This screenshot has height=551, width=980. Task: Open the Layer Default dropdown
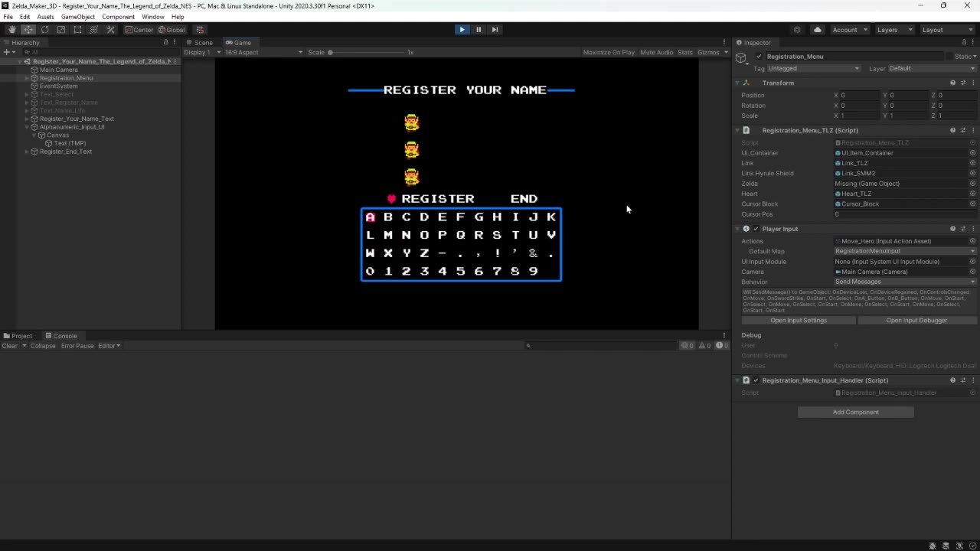coord(933,69)
